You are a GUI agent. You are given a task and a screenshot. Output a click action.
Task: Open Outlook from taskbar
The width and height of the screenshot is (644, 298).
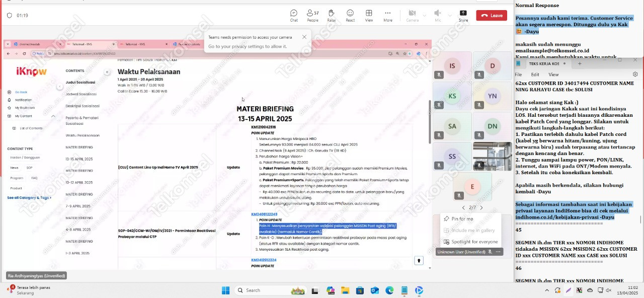pyautogui.click(x=375, y=290)
